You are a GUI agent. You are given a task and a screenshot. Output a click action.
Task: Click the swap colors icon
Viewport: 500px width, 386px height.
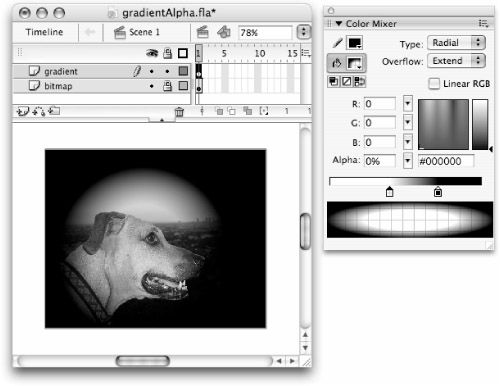[359, 81]
